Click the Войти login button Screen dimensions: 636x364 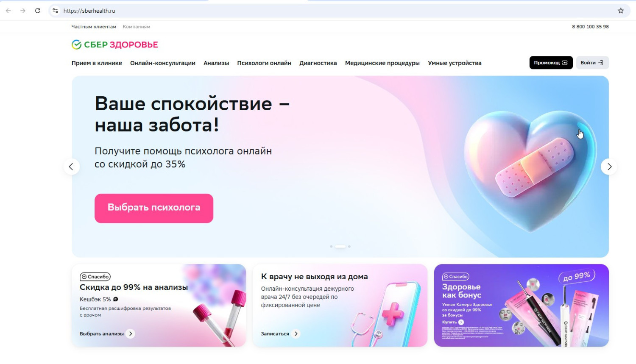[x=592, y=63]
